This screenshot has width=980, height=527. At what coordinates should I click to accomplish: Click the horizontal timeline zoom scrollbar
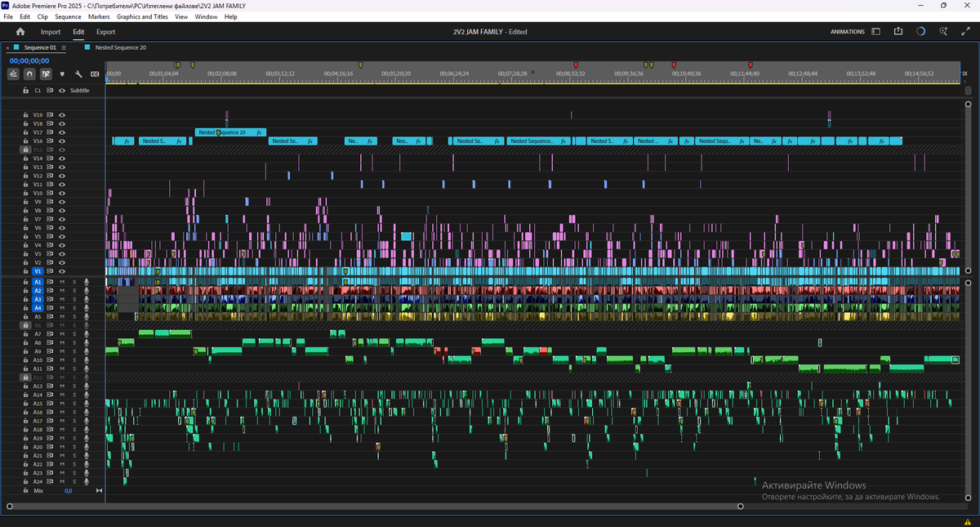375,506
